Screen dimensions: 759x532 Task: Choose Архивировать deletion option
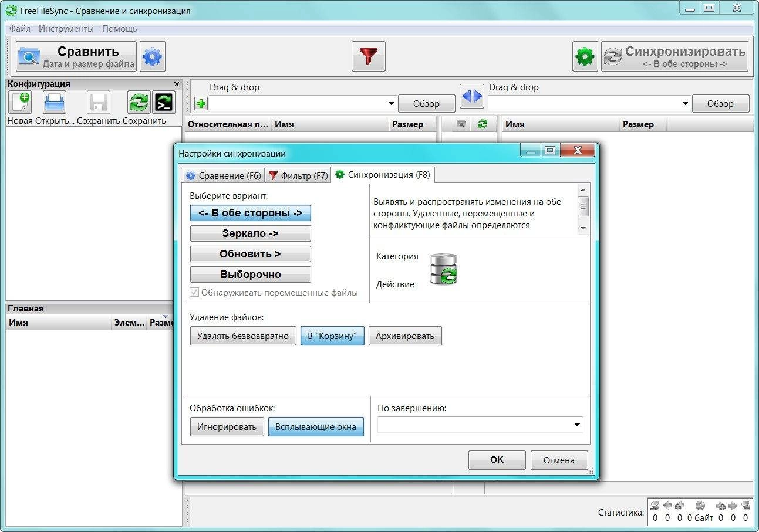[405, 336]
